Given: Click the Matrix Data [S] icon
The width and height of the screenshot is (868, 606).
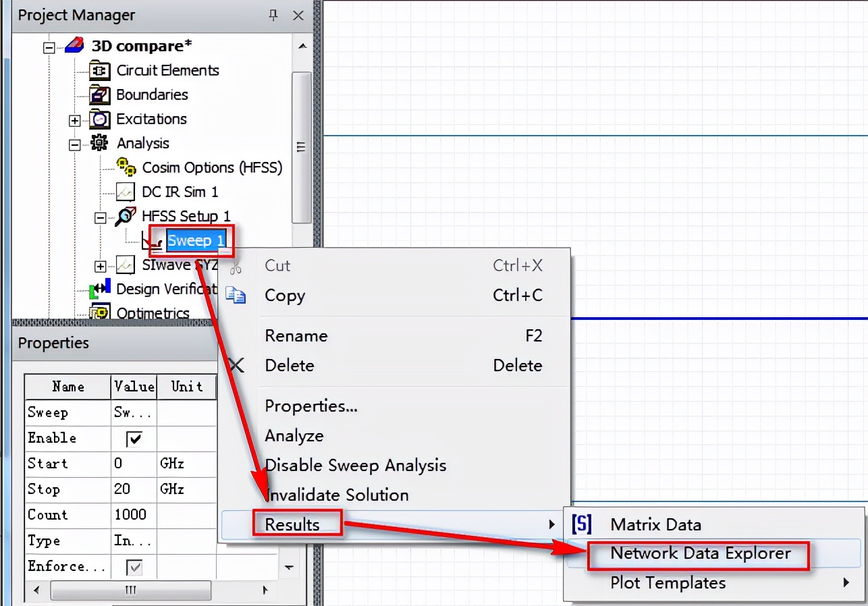Looking at the screenshot, I should coord(581,524).
